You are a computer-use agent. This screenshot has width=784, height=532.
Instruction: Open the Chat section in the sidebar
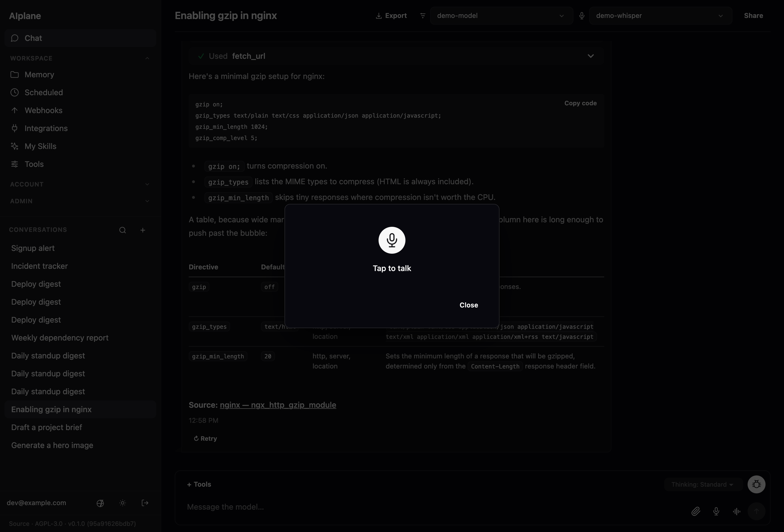80,38
